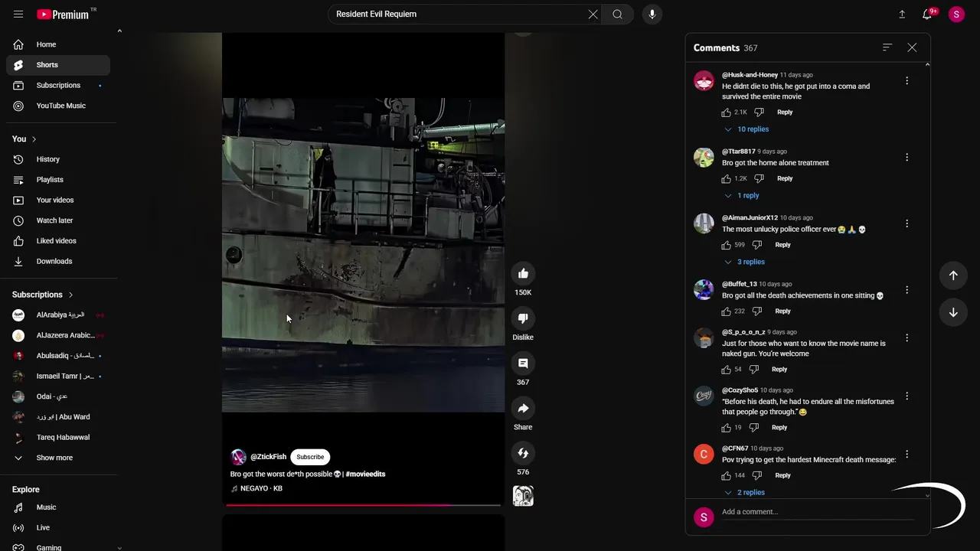Dislike the Husk-and-Honey comment
Image resolution: width=980 pixels, height=551 pixels.
tap(759, 112)
